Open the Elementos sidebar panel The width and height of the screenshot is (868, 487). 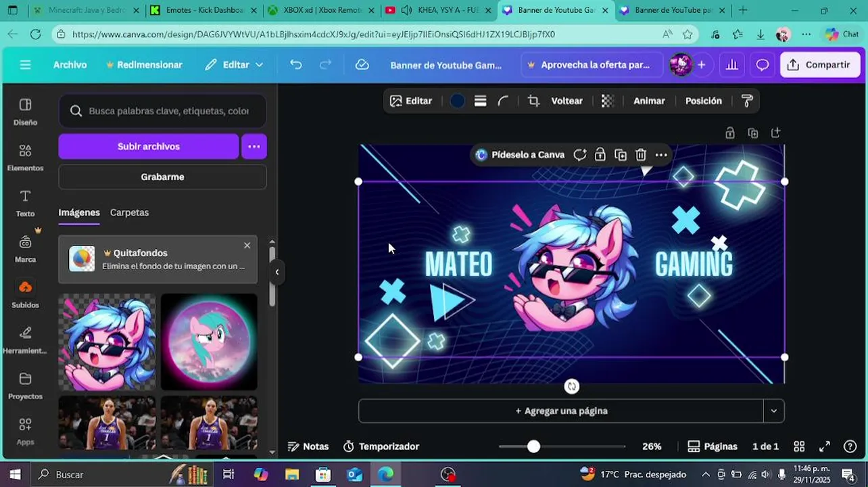click(x=25, y=158)
